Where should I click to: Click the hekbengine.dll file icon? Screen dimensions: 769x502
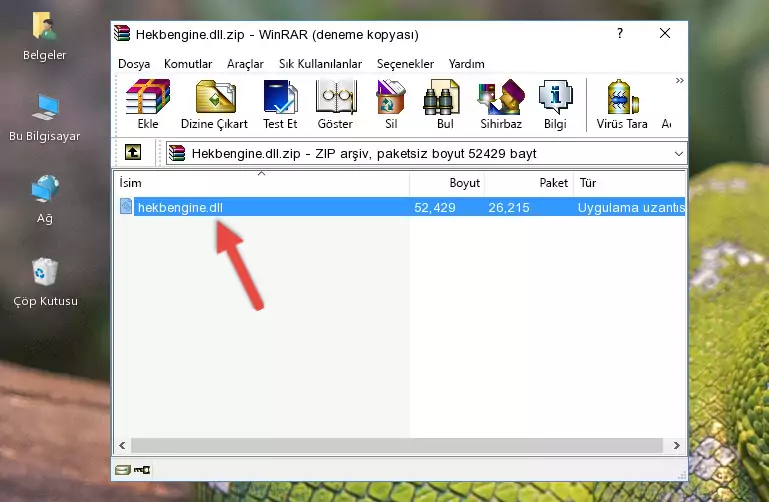coord(126,206)
